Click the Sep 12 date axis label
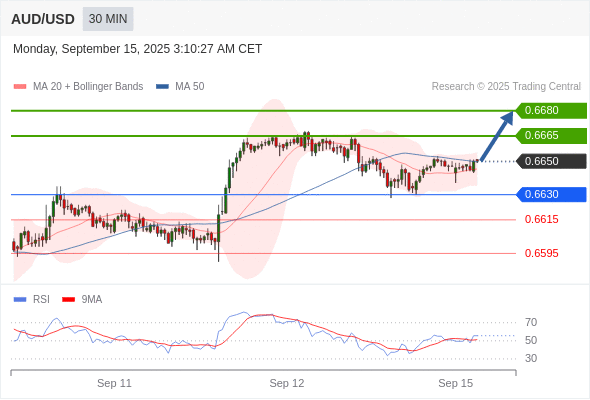Image resolution: width=590 pixels, height=400 pixels. [x=287, y=383]
